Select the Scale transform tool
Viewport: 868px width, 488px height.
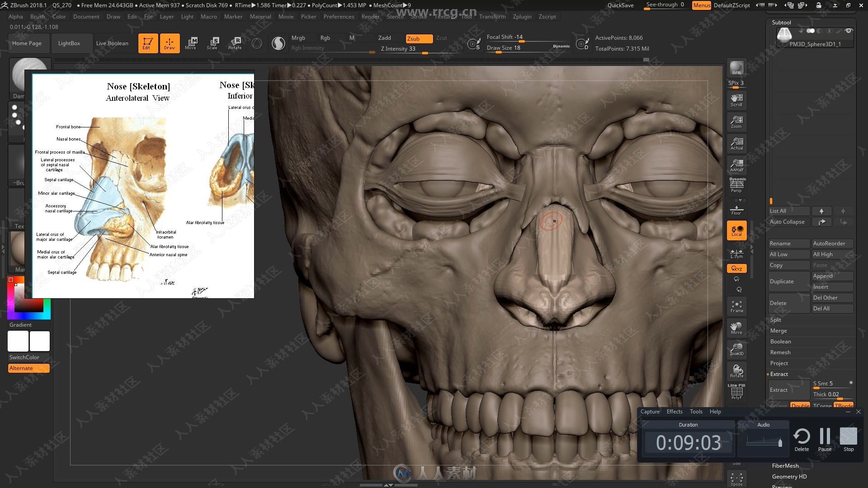click(212, 43)
